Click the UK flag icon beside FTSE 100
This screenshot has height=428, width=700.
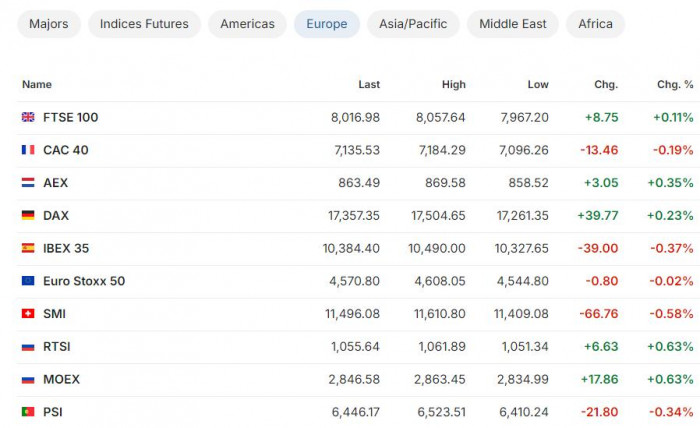(28, 117)
